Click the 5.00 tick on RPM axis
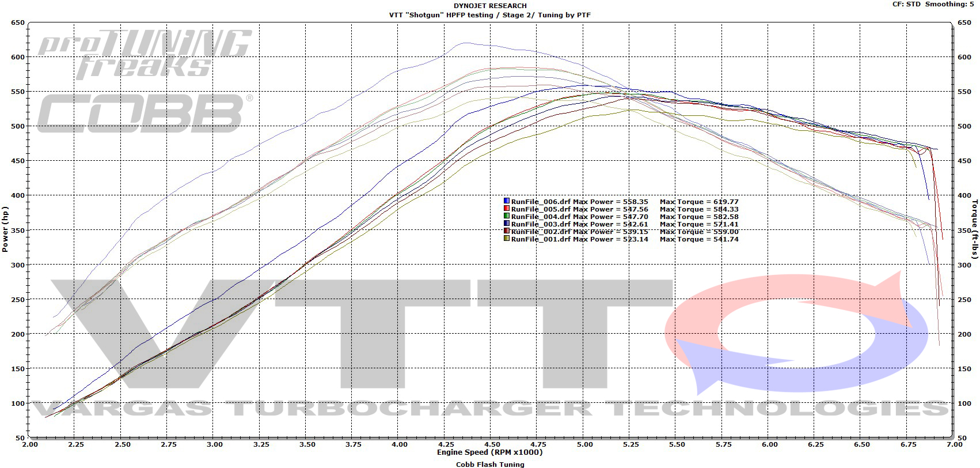Image resolution: width=980 pixels, height=468 pixels. pos(584,444)
